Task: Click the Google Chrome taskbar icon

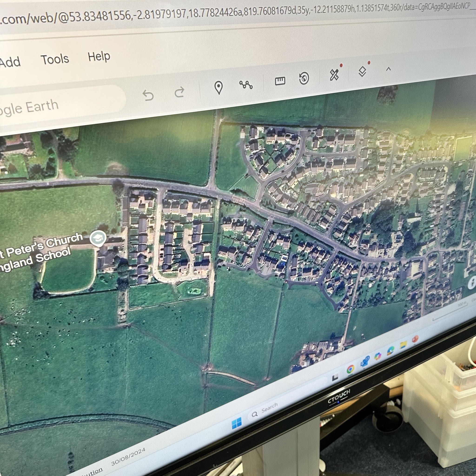Action: click(x=350, y=369)
